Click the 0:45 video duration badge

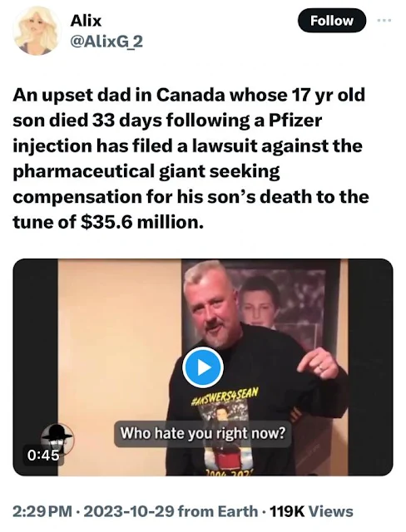pyautogui.click(x=43, y=456)
